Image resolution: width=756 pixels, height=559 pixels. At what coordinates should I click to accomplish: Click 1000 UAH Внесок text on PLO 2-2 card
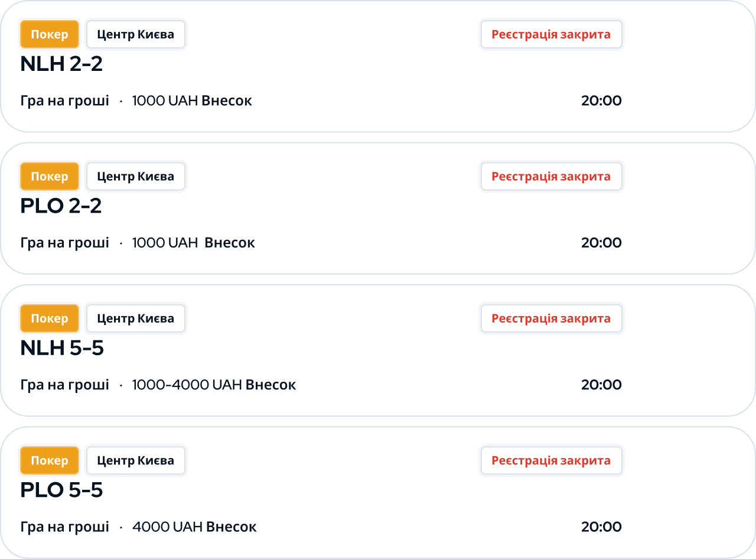tap(193, 243)
